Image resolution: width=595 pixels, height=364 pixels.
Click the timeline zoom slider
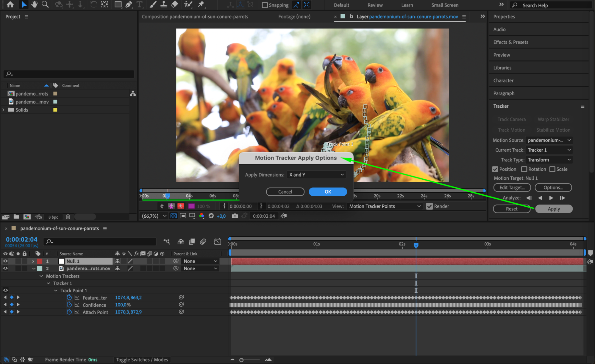[242, 360]
